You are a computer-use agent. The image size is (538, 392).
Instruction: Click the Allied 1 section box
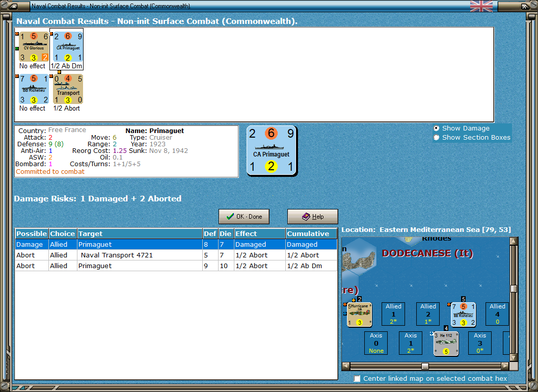393,313
